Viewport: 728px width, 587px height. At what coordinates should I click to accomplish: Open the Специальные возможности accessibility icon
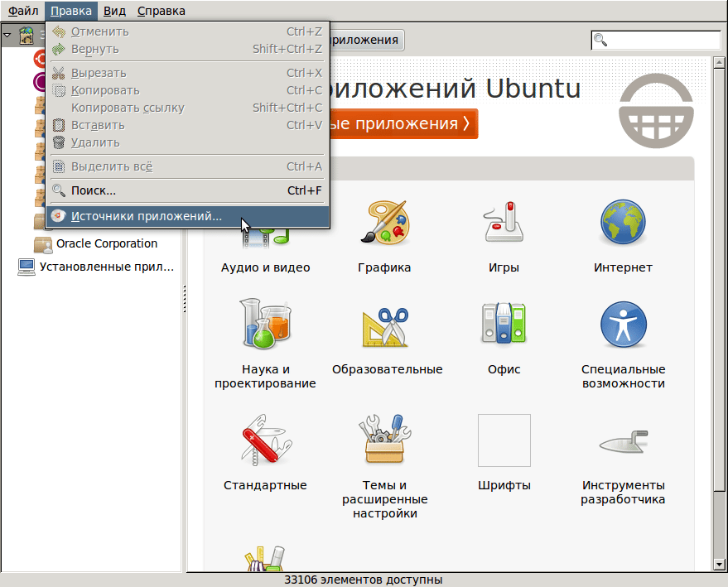click(623, 325)
